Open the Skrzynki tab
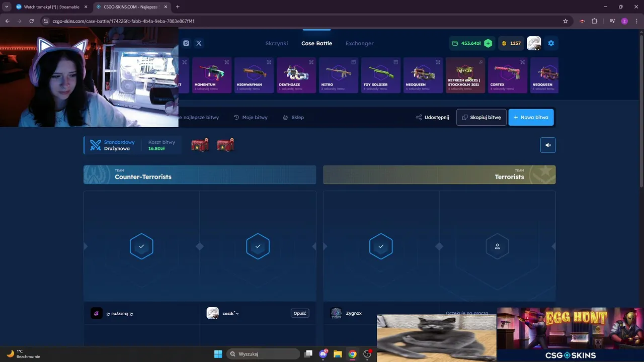This screenshot has width=644, height=362. tap(277, 43)
